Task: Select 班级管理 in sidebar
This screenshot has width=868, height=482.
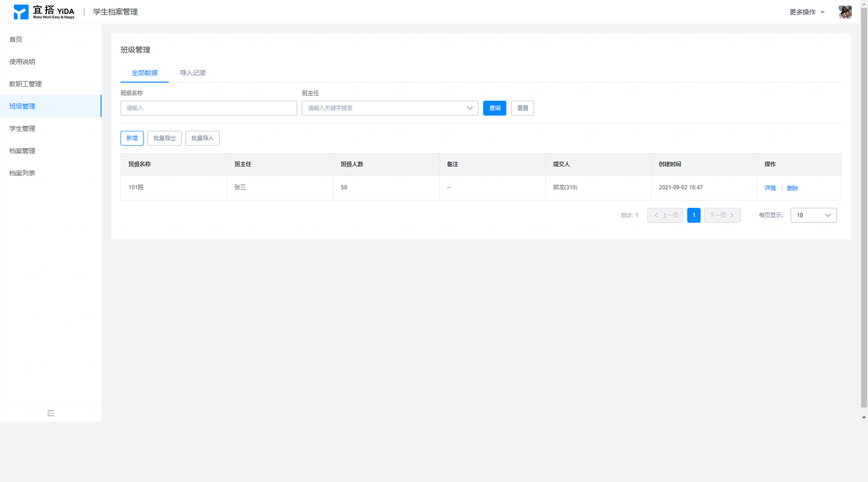Action: (x=51, y=106)
